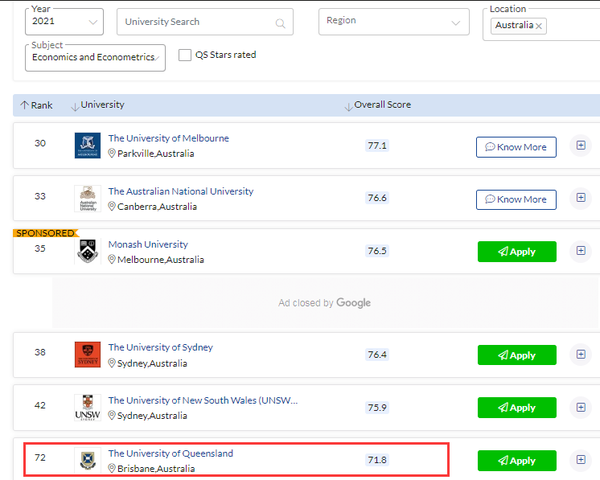
Task: Click rank number 42
Action: [x=40, y=405]
